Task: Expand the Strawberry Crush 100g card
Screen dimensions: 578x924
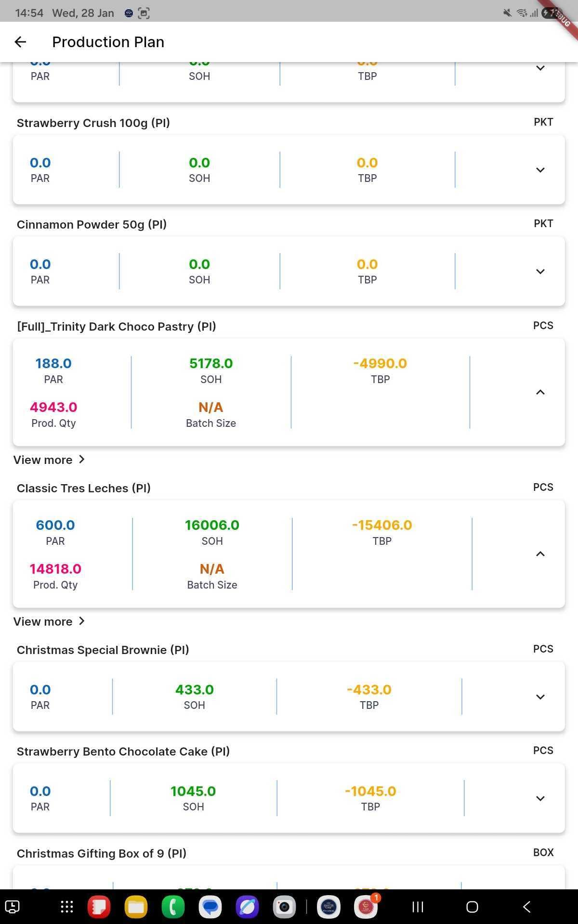Action: pos(540,170)
